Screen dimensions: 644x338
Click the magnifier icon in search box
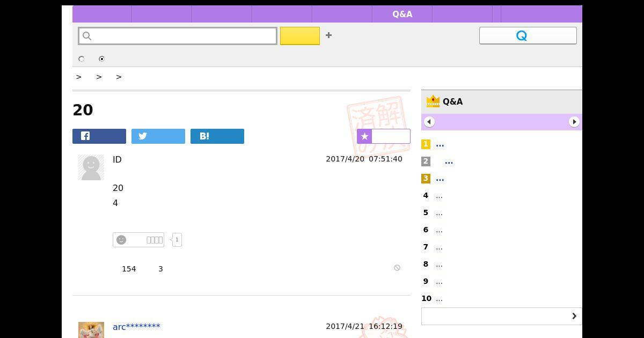[87, 36]
